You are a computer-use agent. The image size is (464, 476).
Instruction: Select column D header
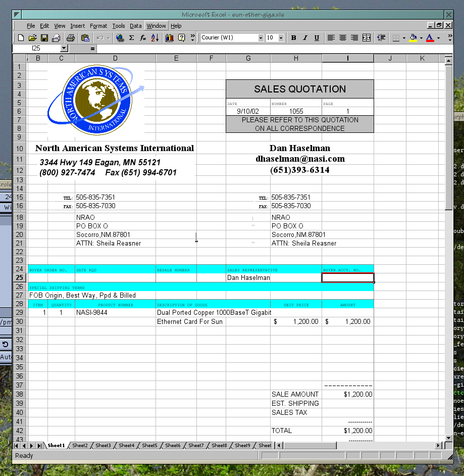pos(115,58)
